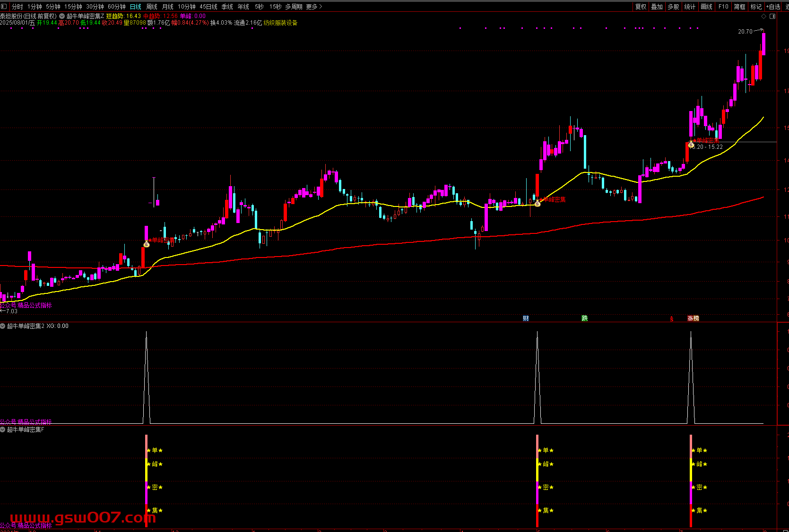The height and width of the screenshot is (532, 789).
Task: Click the first money-bag signal icon on chart
Action: [x=147, y=244]
